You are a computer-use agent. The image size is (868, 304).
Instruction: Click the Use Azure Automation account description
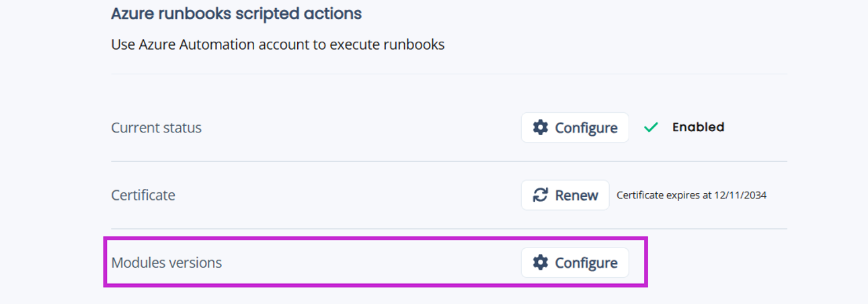278,45
